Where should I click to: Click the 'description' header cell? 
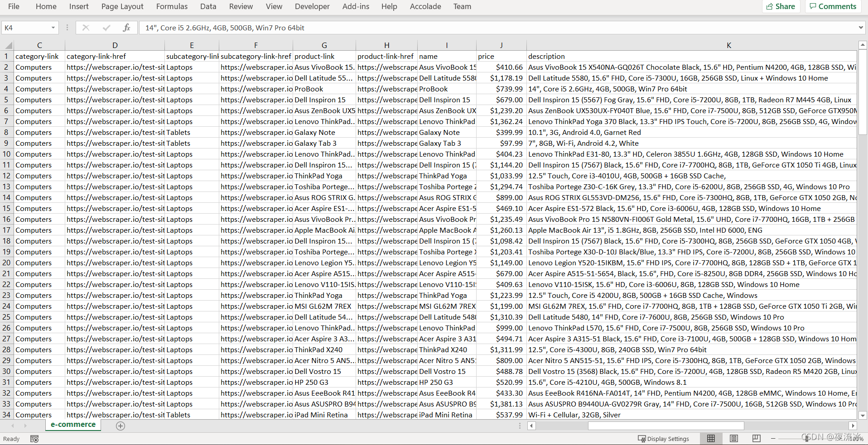691,56
